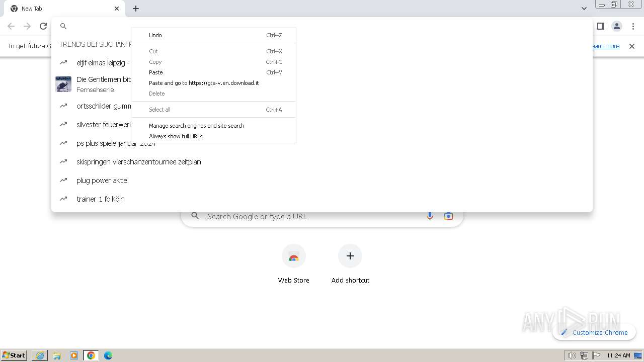Screen dimensions: 644x362
Task: Click the taskbar clock 11:24 AM
Action: point(618,355)
